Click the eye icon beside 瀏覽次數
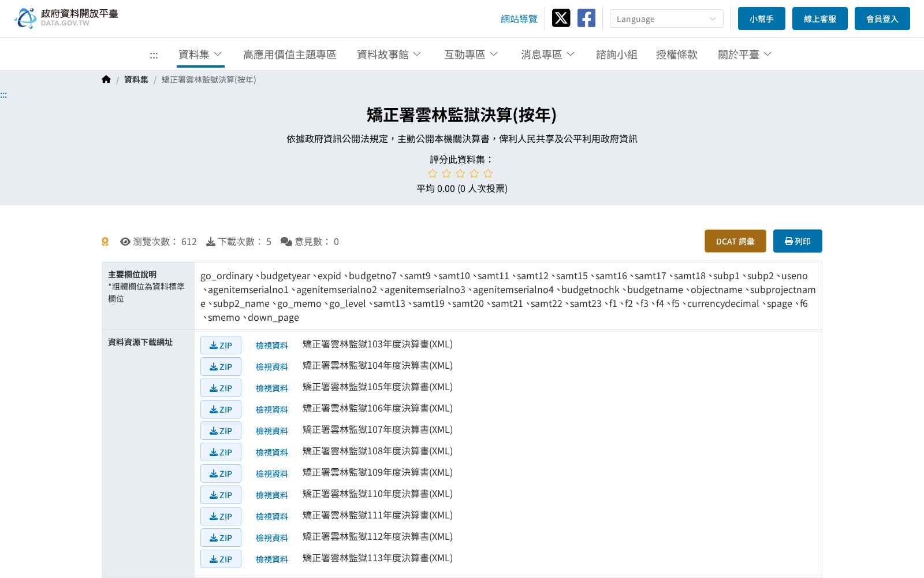This screenshot has width=924, height=578. 125,242
